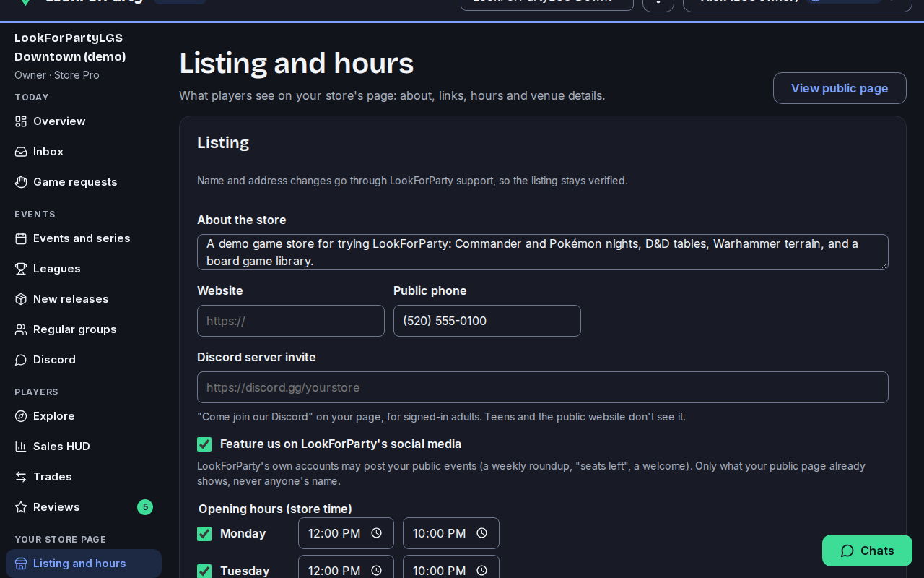
Task: Click into the Website https:// field
Action: (x=291, y=321)
